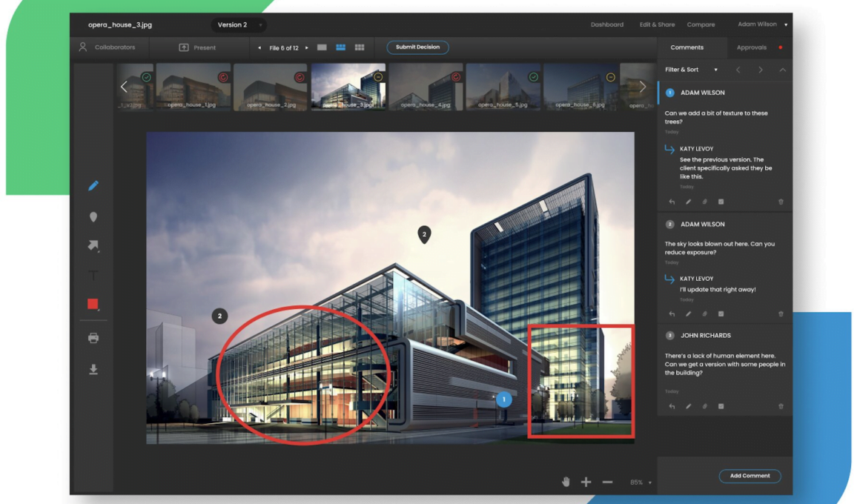This screenshot has width=860, height=504.
Task: Mark John Richards' comment as resolved
Action: (721, 406)
